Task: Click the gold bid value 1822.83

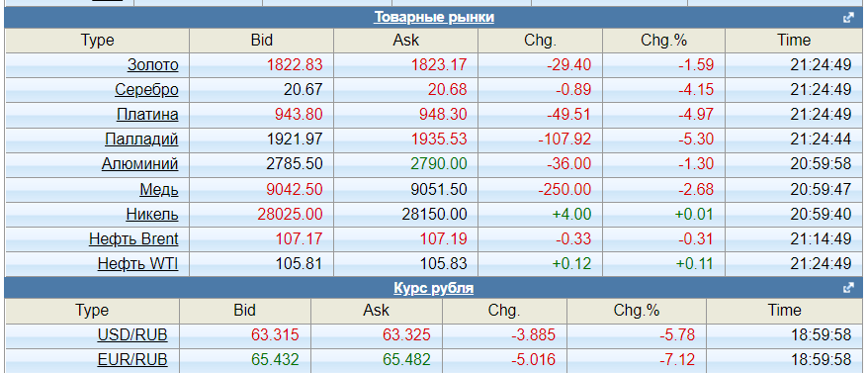Action: 295,65
